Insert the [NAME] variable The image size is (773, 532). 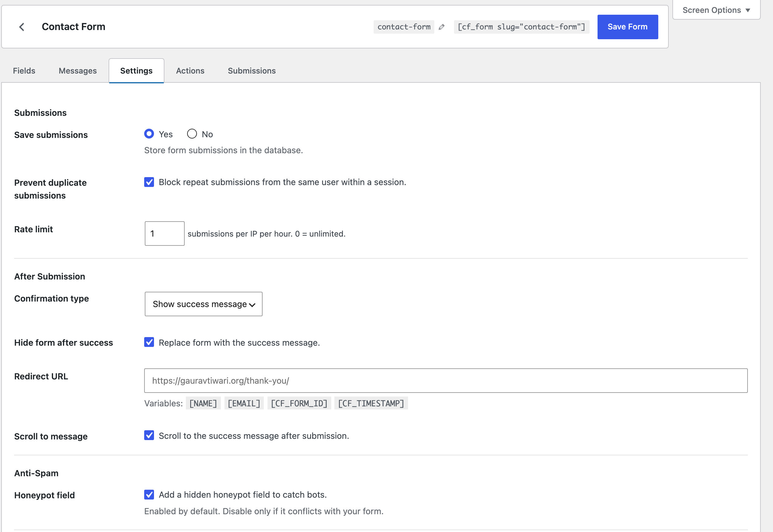pos(203,403)
